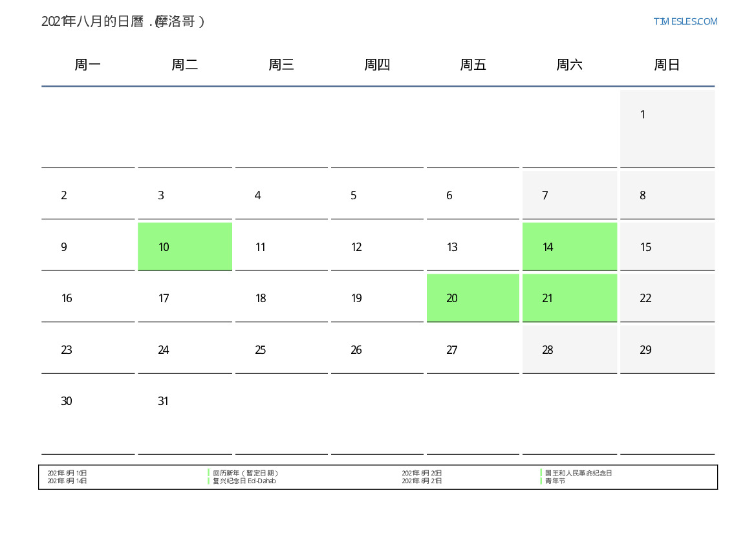Select the 周五 column header

[x=473, y=65]
